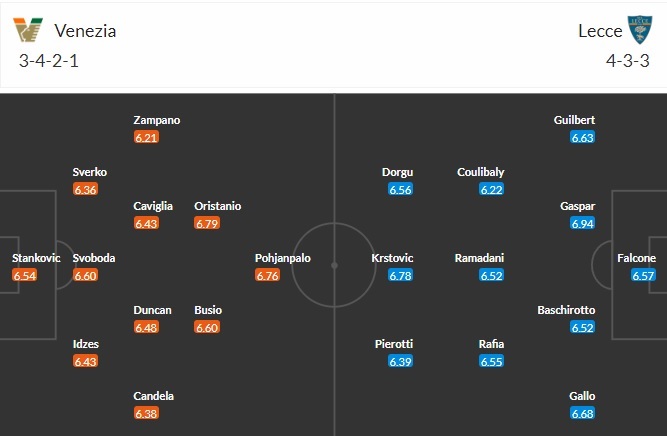Click the Lecce team crest icon
The image size is (667, 436).
[x=640, y=30]
